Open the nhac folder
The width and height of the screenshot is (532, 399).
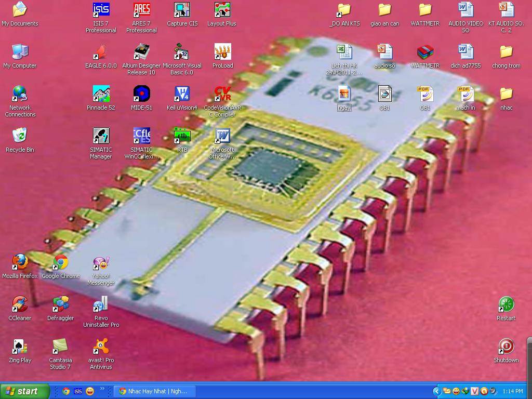point(506,94)
